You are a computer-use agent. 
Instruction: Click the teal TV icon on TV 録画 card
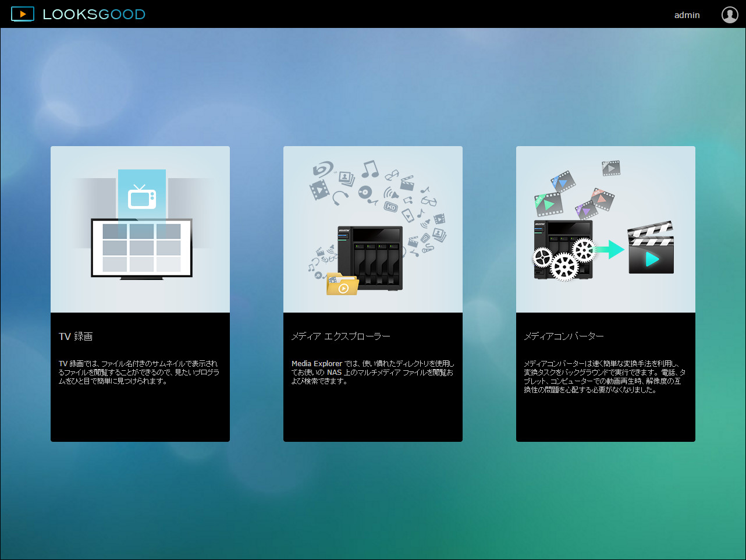143,197
